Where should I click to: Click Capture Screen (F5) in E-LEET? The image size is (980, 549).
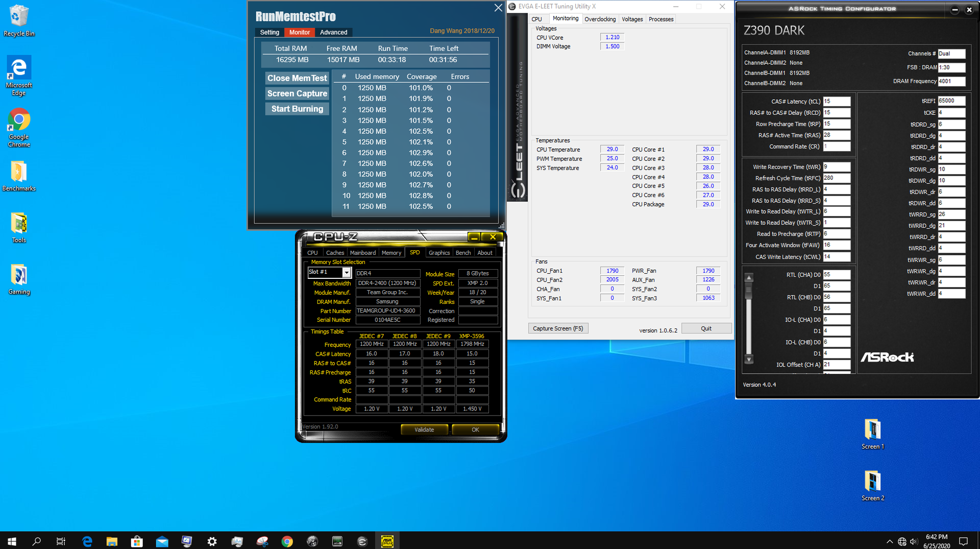tap(558, 328)
